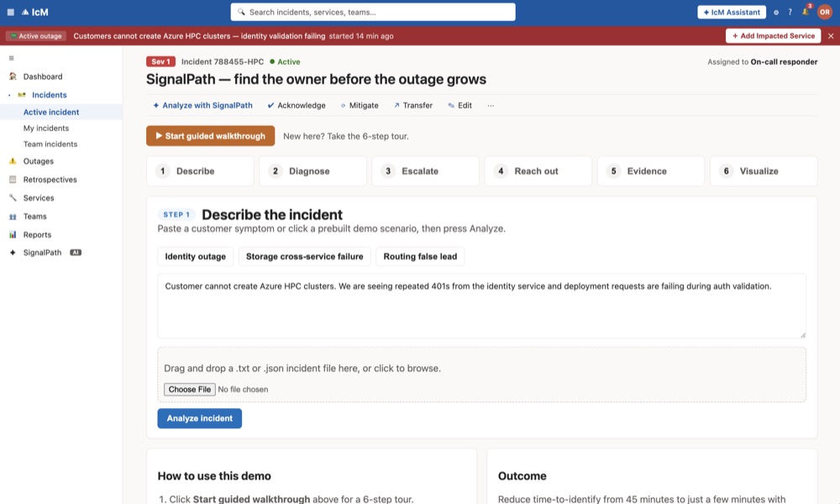Collapse the Incidents tree section
The image size is (840, 504).
click(x=9, y=95)
